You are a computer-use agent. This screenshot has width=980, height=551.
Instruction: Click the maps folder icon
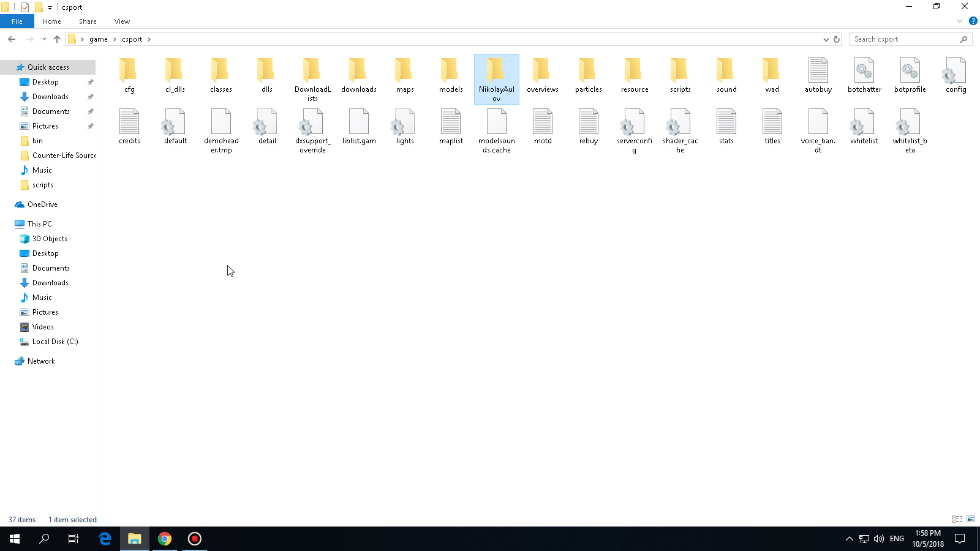click(x=404, y=70)
